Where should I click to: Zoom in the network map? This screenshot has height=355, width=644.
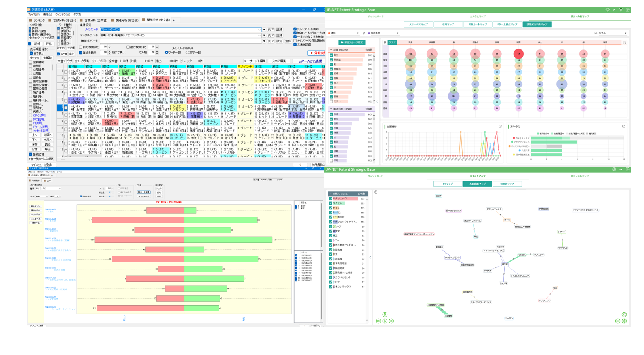(624, 321)
